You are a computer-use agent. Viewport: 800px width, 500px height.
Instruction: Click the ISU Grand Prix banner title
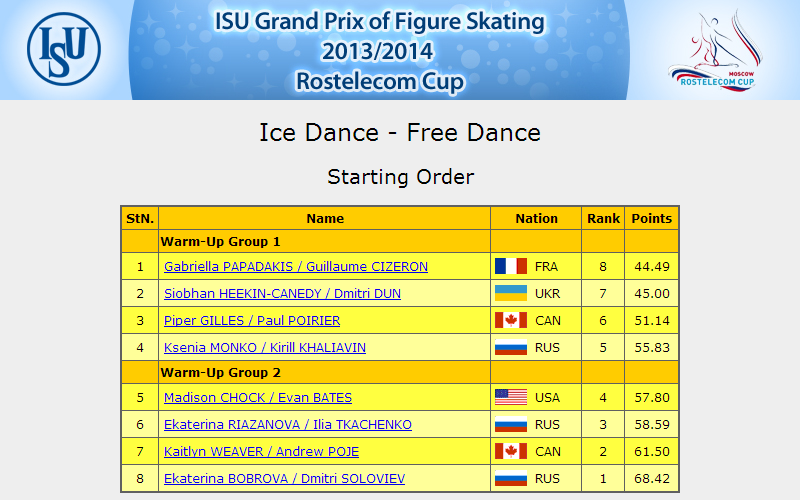pos(380,51)
